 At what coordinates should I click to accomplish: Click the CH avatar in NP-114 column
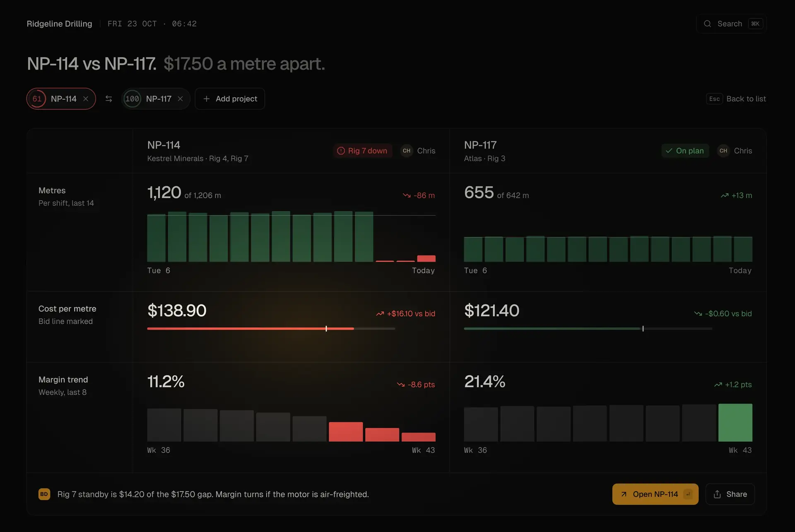point(407,151)
